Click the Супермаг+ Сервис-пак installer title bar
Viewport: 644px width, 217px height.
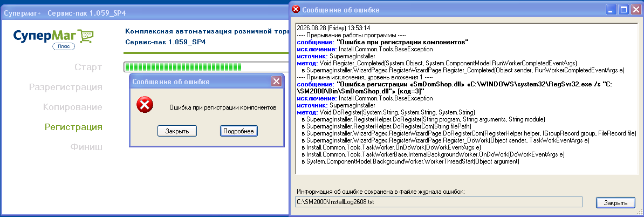point(145,13)
